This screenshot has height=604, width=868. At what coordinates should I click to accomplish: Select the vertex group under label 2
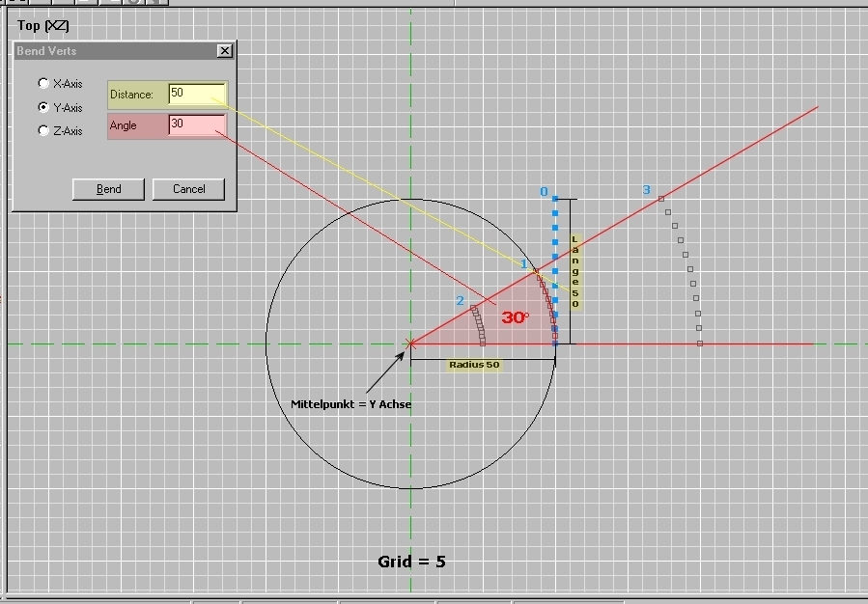pos(478,325)
